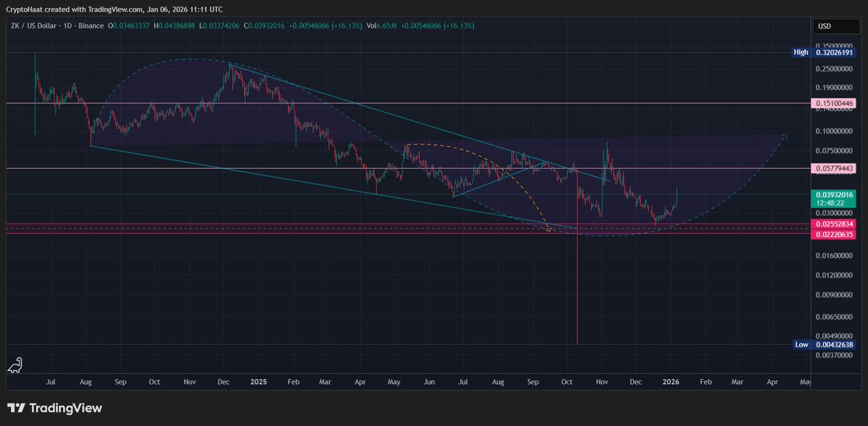
Task: Click the bar countdown 12:48:22
Action: tap(830, 203)
